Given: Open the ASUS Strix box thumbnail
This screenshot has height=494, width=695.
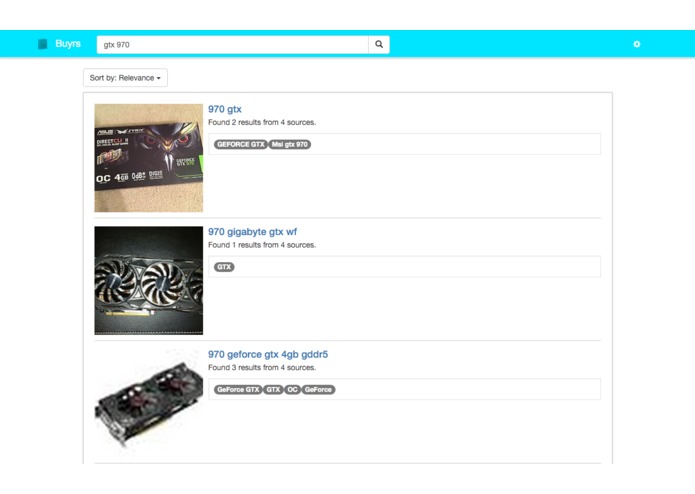Looking at the screenshot, I should pos(148,158).
